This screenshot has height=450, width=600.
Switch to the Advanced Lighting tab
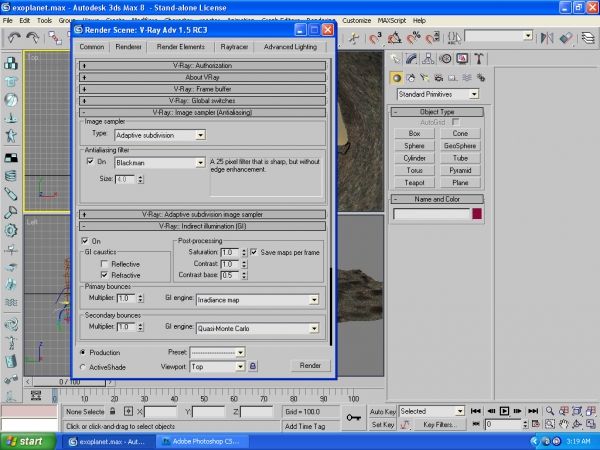(290, 47)
